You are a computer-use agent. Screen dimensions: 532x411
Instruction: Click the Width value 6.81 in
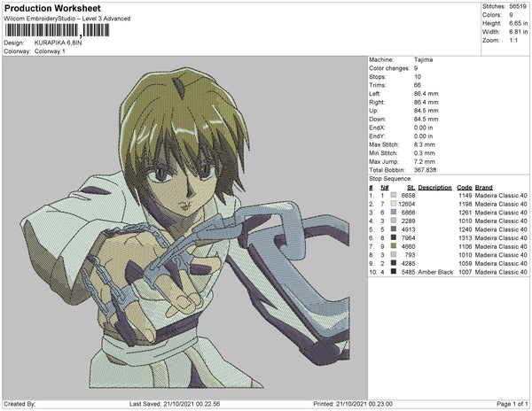[518, 32]
